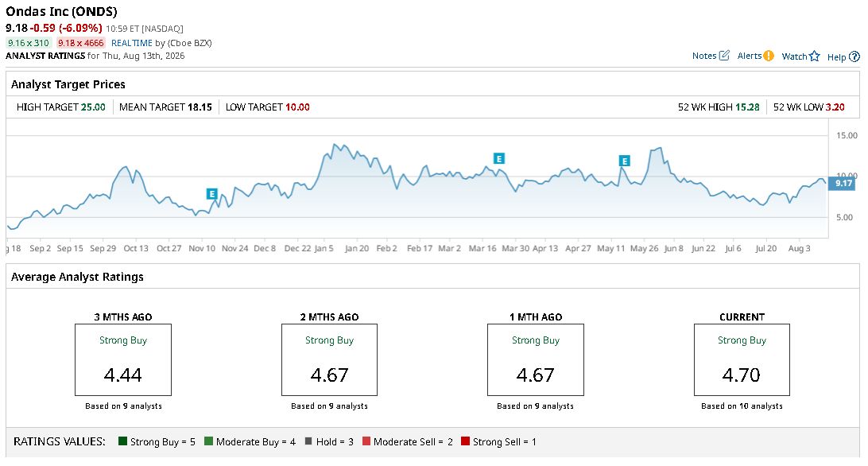The width and height of the screenshot is (868, 466).
Task: Click the HIGH TARGET 25.00 value
Action: [93, 107]
